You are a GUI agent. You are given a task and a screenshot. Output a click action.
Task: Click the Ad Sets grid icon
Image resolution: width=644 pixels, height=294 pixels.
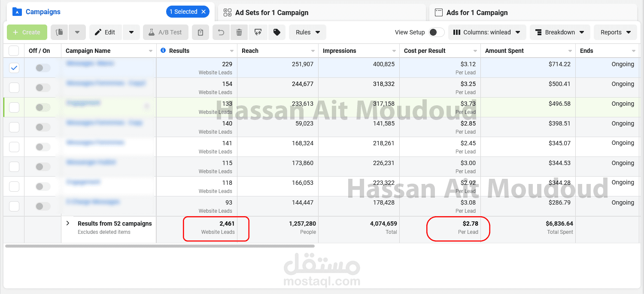[228, 12]
